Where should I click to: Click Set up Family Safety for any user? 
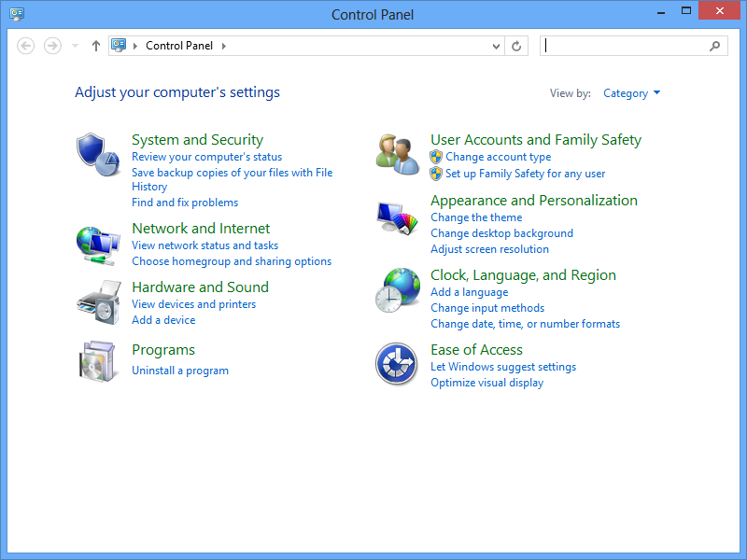tap(525, 174)
